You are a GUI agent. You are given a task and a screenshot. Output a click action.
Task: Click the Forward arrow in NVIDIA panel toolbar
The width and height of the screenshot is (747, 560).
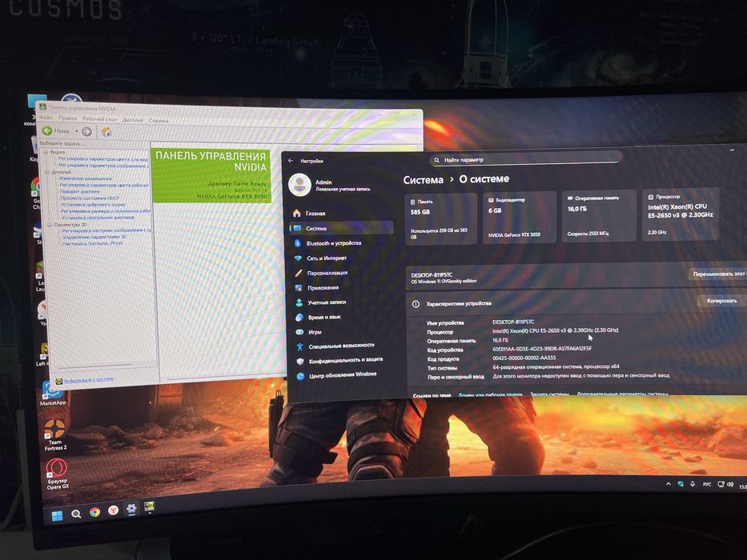pos(86,131)
